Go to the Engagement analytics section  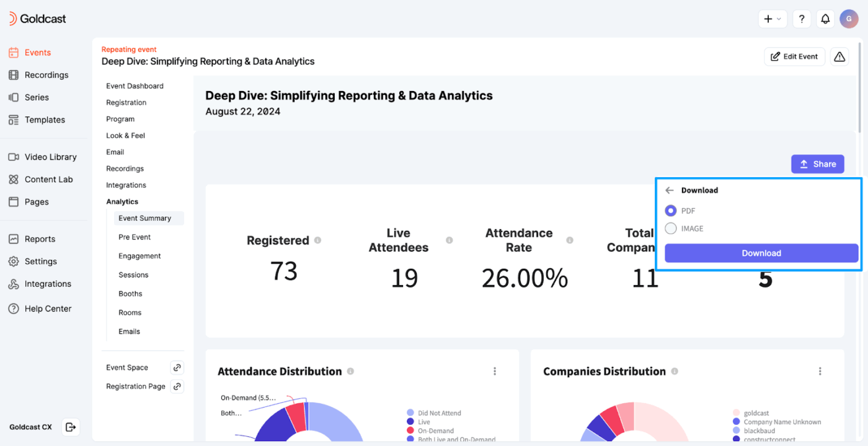139,256
